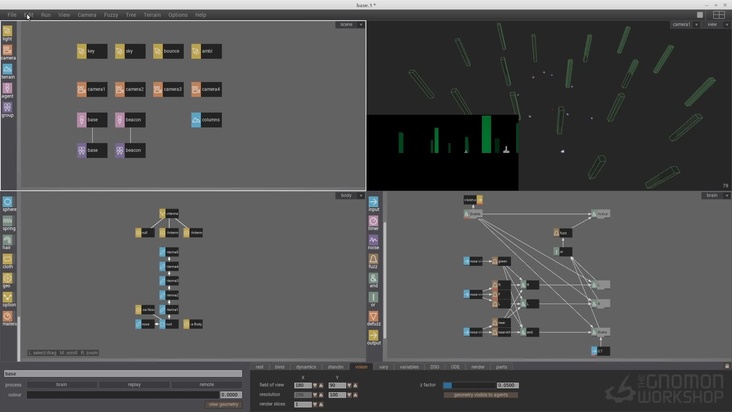Screen dimensions: 732x412
Task: Click the output node icon
Action: point(373,335)
